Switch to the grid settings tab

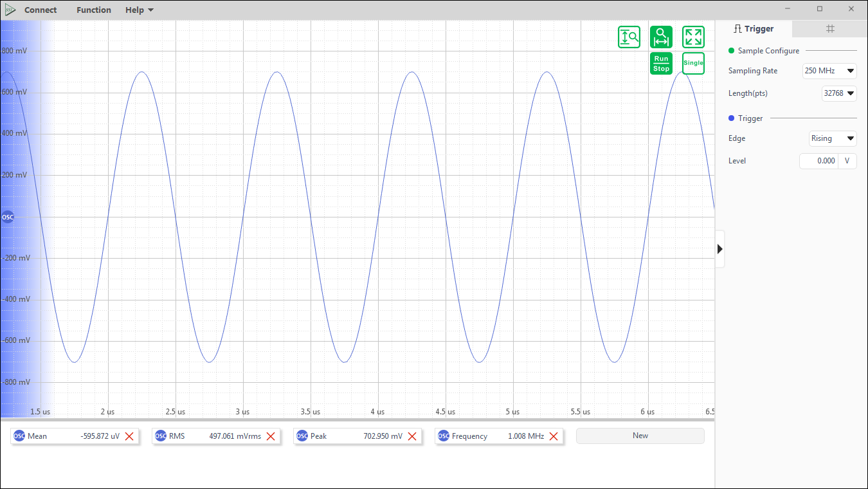(830, 29)
